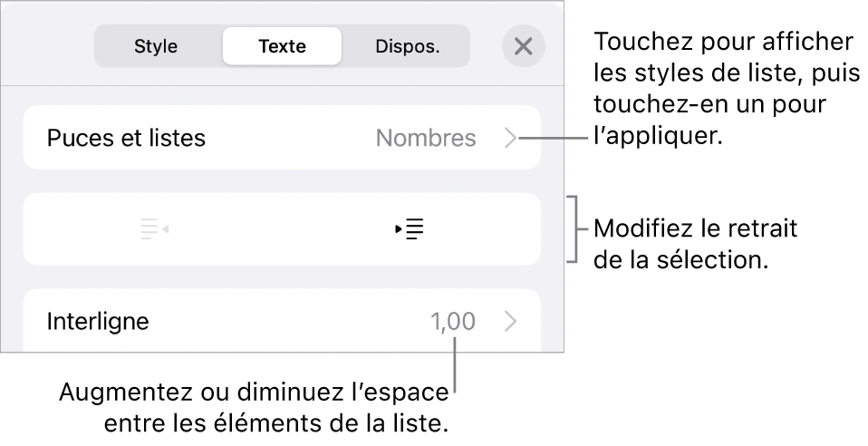Switch to the Style tab
Screen dimensions: 868x446
(156, 45)
